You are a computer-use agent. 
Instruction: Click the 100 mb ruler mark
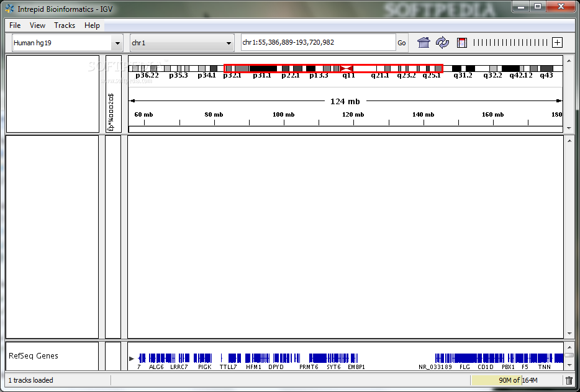[x=284, y=115]
